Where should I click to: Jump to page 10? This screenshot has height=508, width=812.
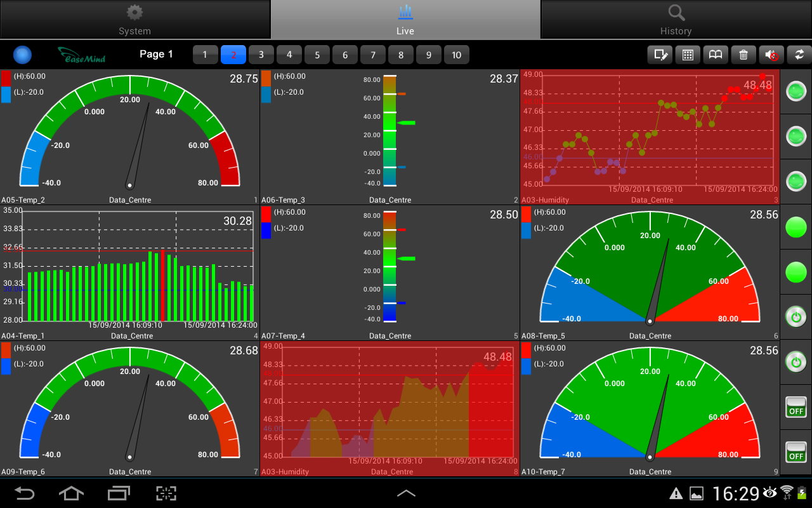coord(456,55)
